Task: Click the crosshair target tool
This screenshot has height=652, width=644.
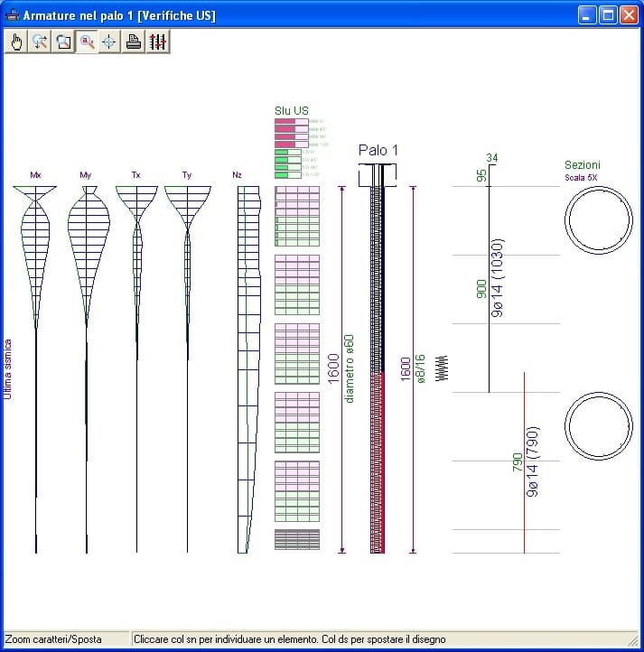Action: pyautogui.click(x=110, y=42)
